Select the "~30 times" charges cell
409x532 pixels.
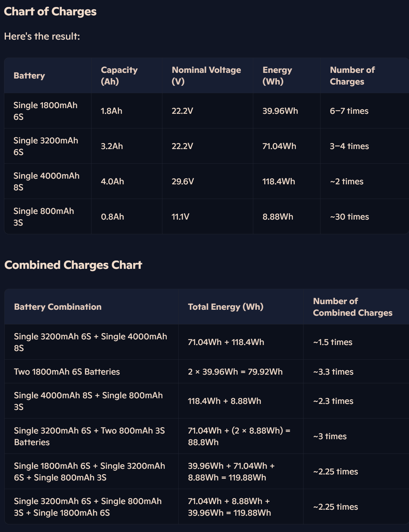pyautogui.click(x=349, y=217)
